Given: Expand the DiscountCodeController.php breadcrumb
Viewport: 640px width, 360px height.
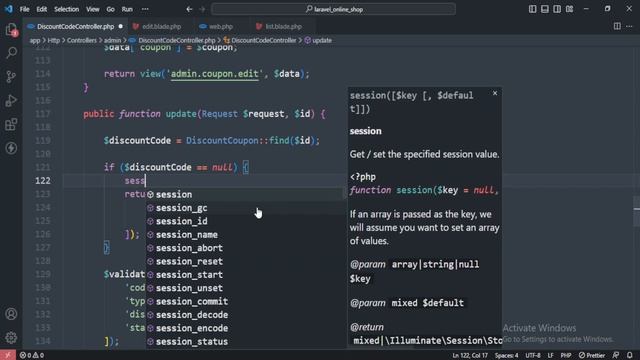Looking at the screenshot, I should (x=172, y=40).
